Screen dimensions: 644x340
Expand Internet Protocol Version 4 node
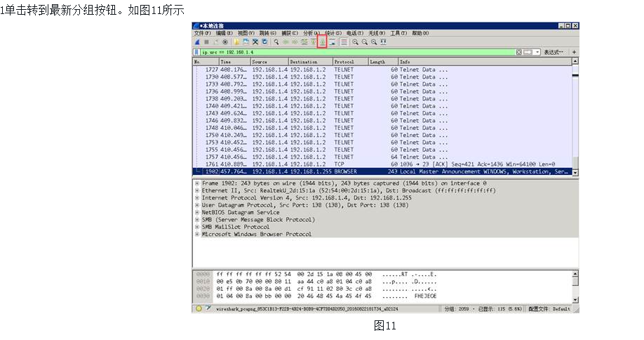pyautogui.click(x=197, y=198)
